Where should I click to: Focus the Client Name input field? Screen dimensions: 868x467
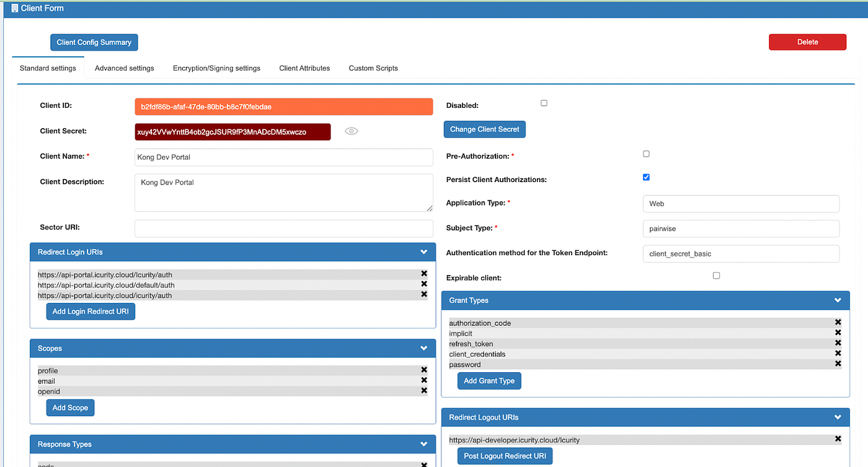coord(283,157)
